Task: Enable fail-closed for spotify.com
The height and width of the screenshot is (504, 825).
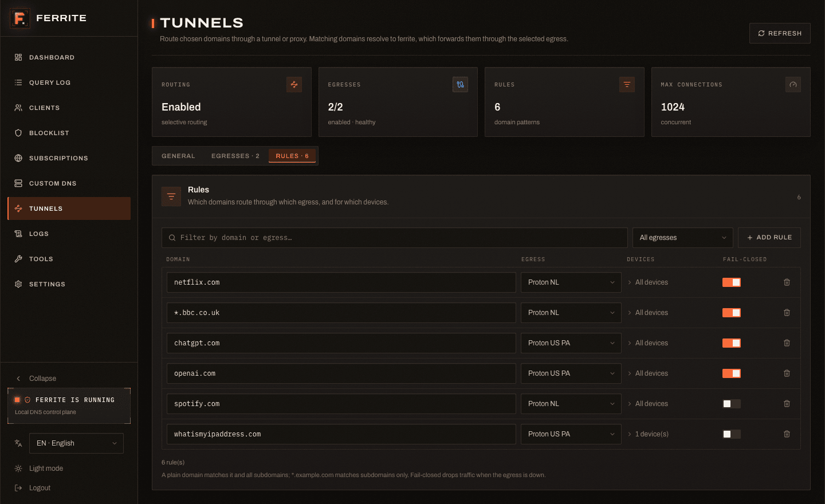Action: click(732, 404)
